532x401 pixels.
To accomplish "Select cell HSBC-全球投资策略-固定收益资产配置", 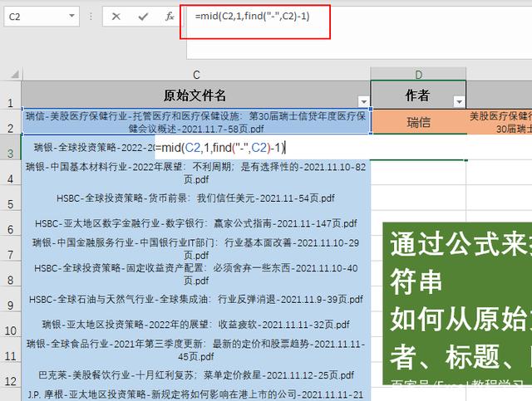I will (196, 274).
